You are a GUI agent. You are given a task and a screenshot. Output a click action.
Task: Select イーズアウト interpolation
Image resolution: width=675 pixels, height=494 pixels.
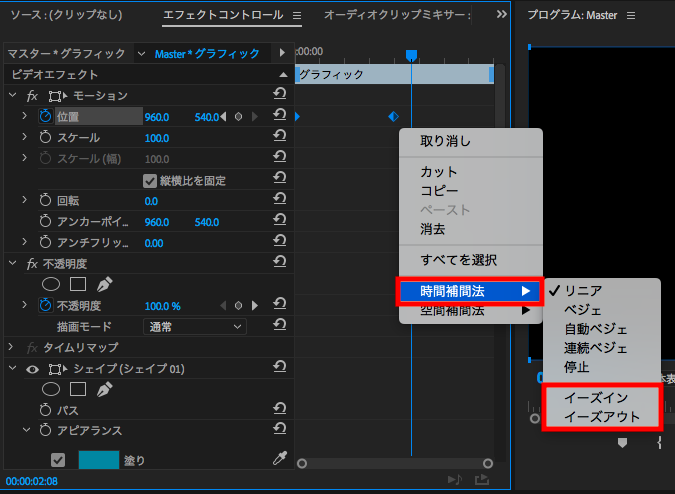(x=602, y=417)
